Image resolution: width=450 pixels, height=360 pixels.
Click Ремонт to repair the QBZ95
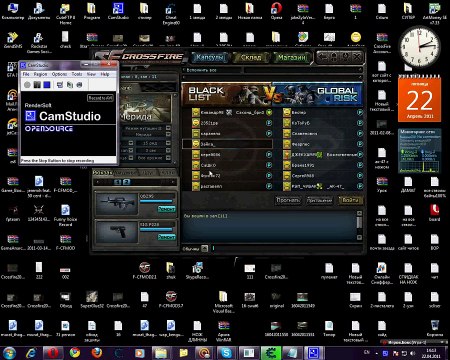166,209
